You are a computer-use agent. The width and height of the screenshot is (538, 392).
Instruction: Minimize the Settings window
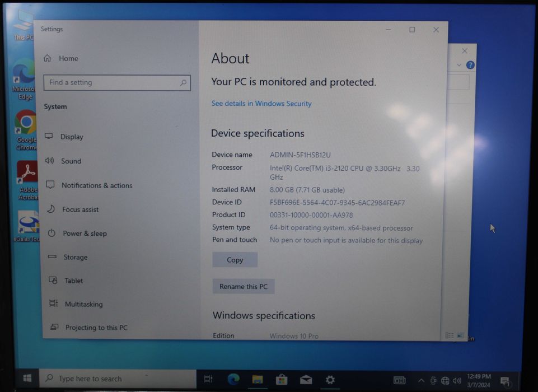(389, 30)
